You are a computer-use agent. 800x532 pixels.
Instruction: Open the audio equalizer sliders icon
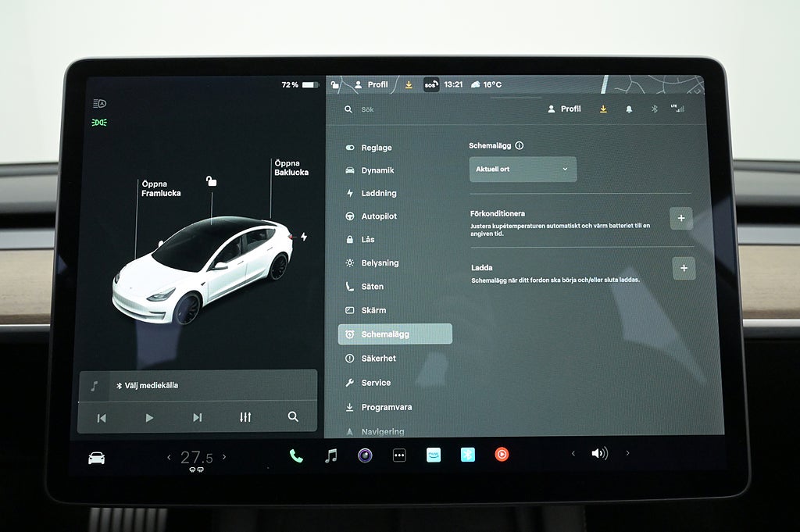point(245,417)
